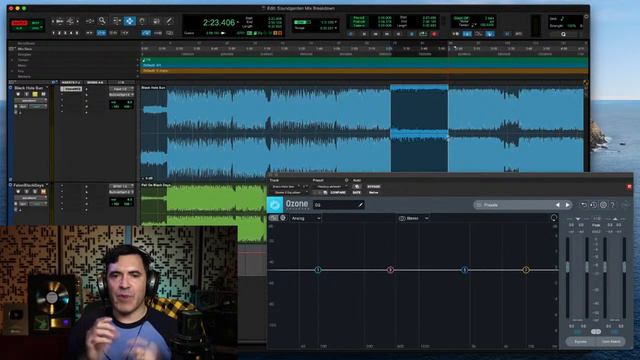Click the Native label in plugin header
This screenshot has height=360, width=640.
tap(373, 192)
